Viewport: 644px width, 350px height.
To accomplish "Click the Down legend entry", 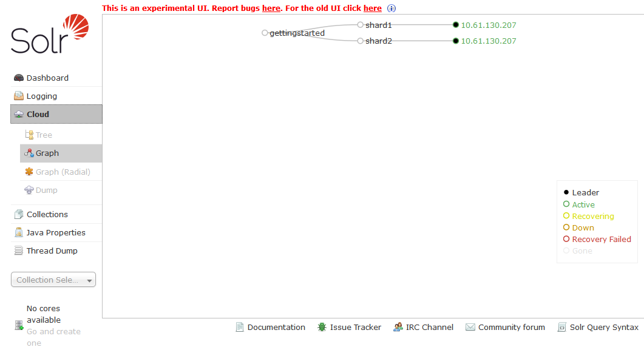I will pos(578,227).
